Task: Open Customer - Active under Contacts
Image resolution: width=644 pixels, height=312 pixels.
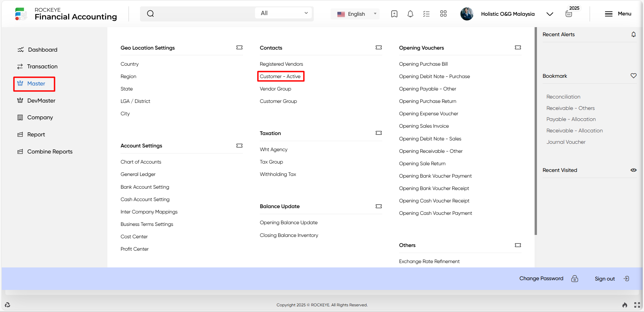Action: 280,76
